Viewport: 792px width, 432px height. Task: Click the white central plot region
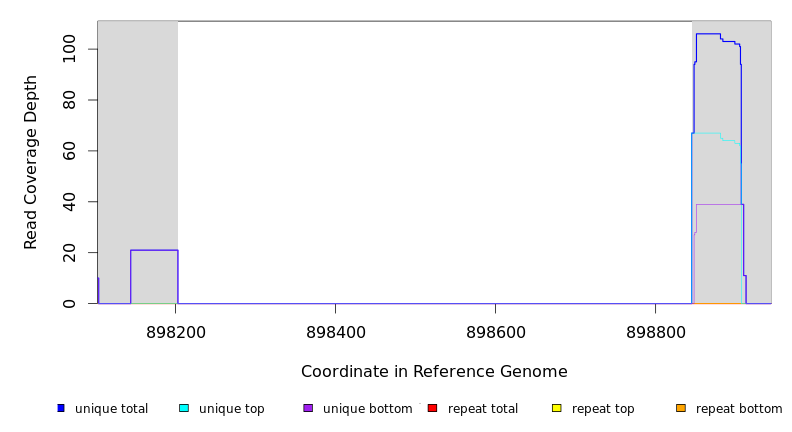[x=435, y=160]
